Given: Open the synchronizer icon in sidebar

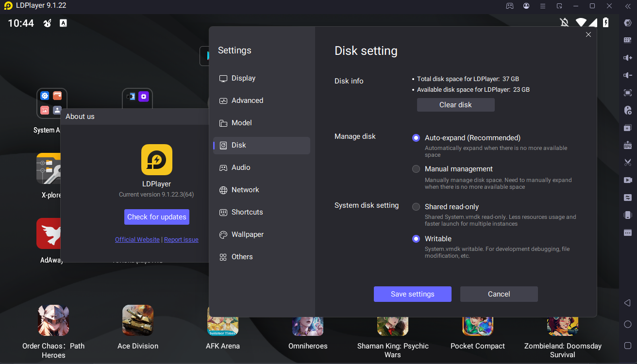Looking at the screenshot, I should click(x=627, y=198).
